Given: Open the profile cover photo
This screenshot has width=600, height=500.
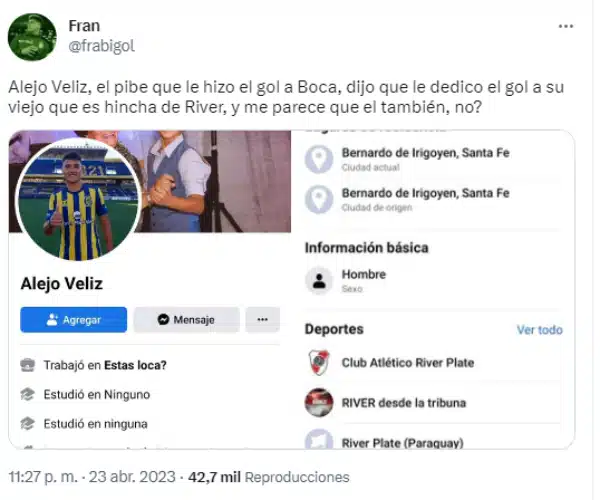Looking at the screenshot, I should (214, 181).
